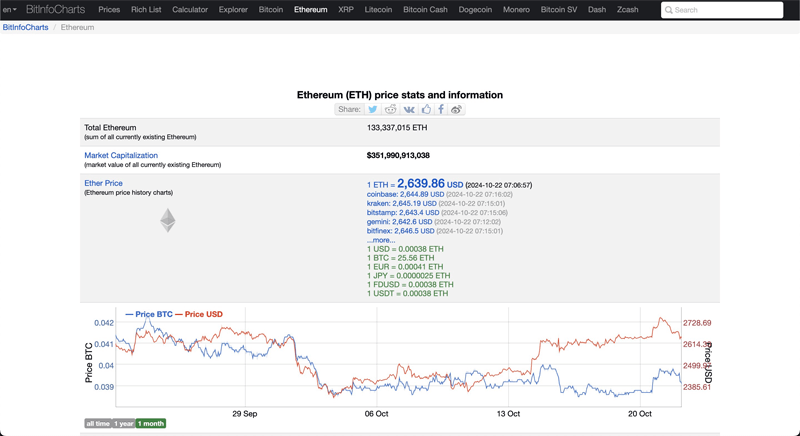Select Litecoin in top navigation
This screenshot has width=800, height=436.
(x=379, y=10)
